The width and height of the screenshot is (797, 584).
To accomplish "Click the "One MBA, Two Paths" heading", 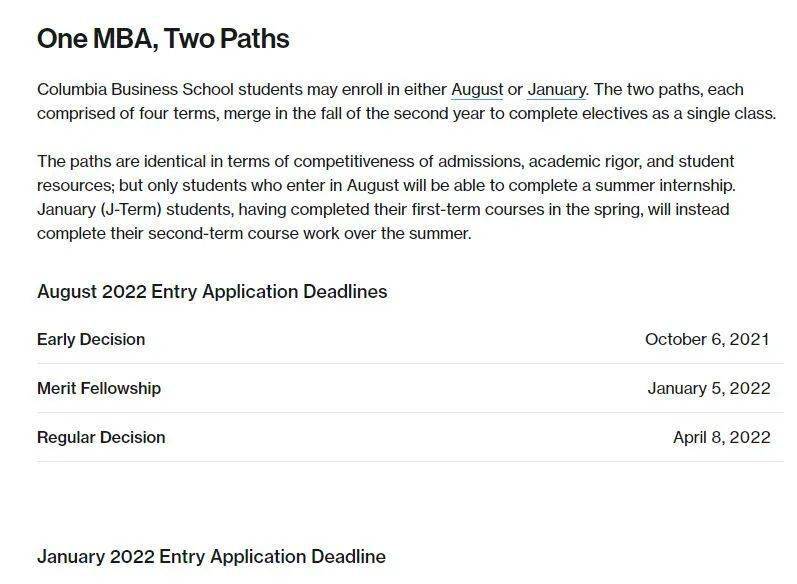I will point(163,39).
